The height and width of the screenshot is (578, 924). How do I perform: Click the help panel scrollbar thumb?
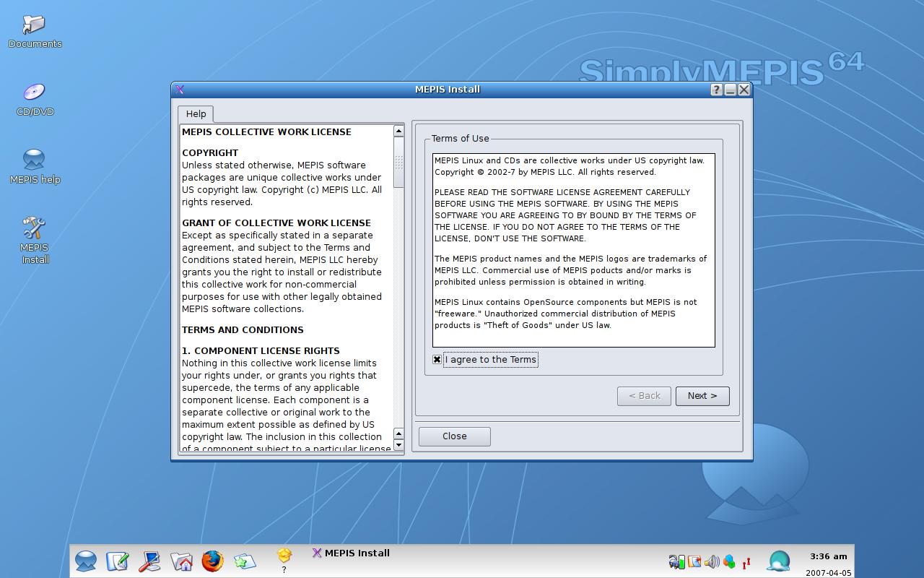coord(398,163)
